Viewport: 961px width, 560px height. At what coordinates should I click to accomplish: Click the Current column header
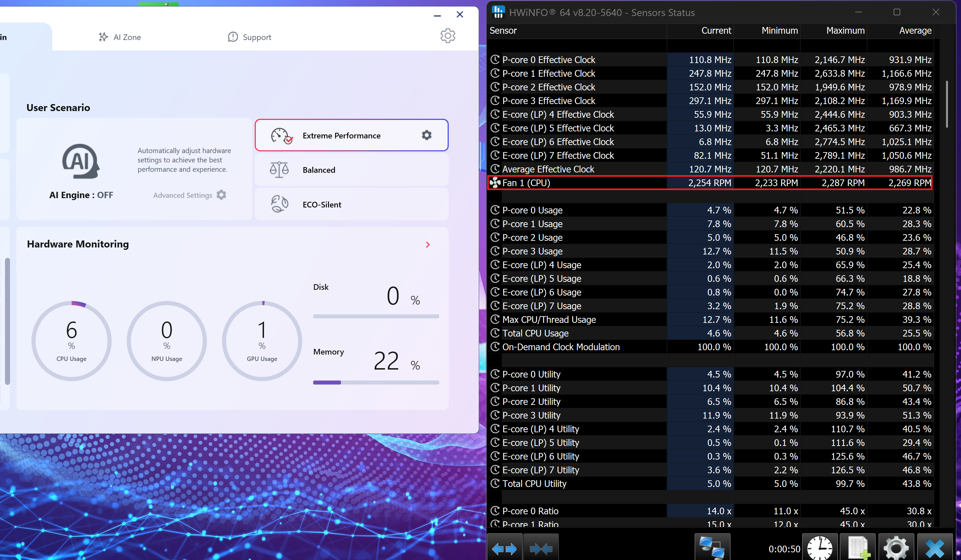[x=700, y=30]
